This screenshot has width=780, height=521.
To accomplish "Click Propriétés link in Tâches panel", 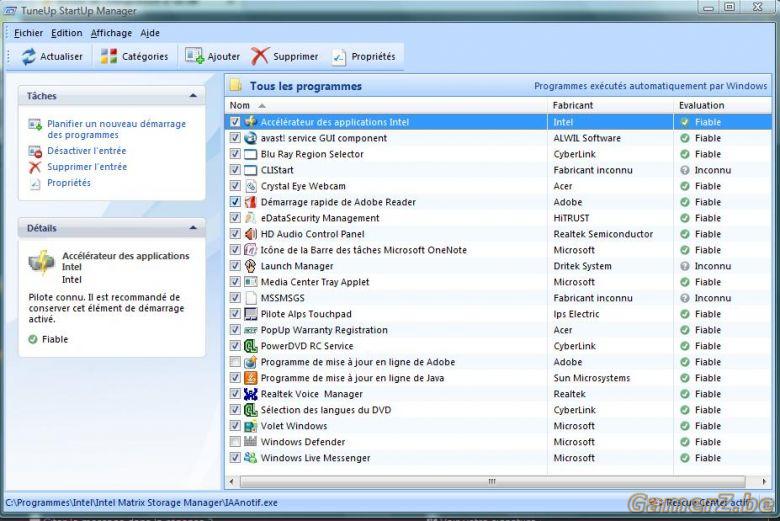I will [69, 183].
